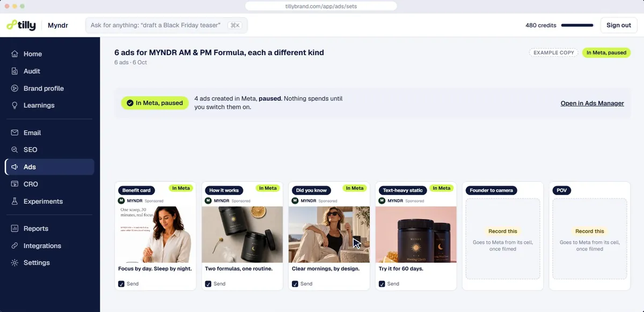Uncheck Send on Focus by day ad
Screen dimensions: 644x312
(x=121, y=284)
